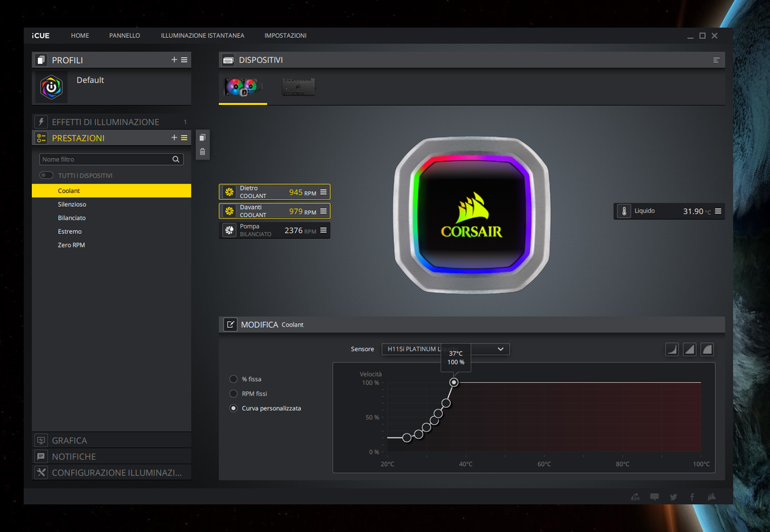Click the curve point just below 100%
770x532 pixels.
(446, 403)
